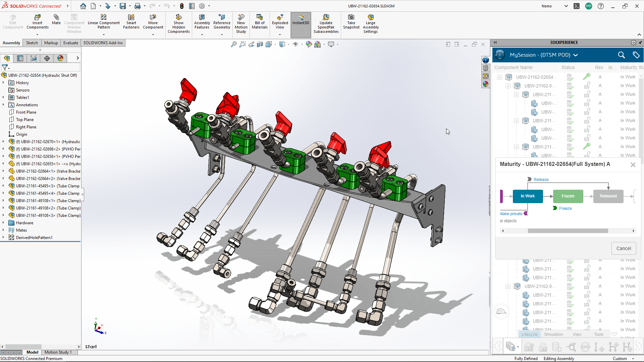Image resolution: width=644 pixels, height=362 pixels.
Task: Click Zoom to Fit in heads-up toolbar
Action: (x=234, y=44)
